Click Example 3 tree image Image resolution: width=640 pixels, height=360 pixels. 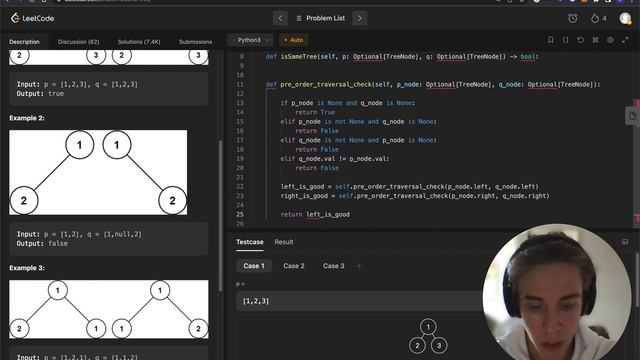109,309
